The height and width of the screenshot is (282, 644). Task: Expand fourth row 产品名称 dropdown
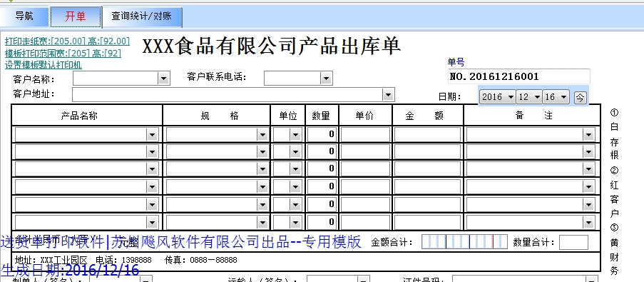[x=153, y=187]
